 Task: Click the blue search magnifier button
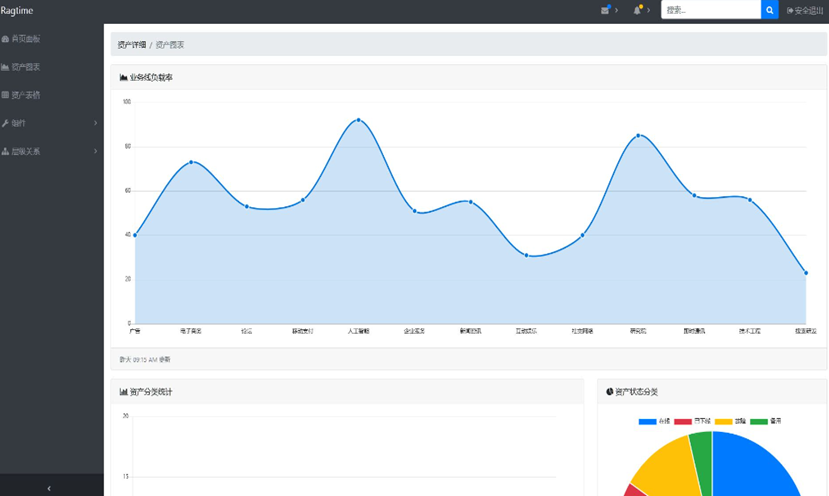click(769, 10)
